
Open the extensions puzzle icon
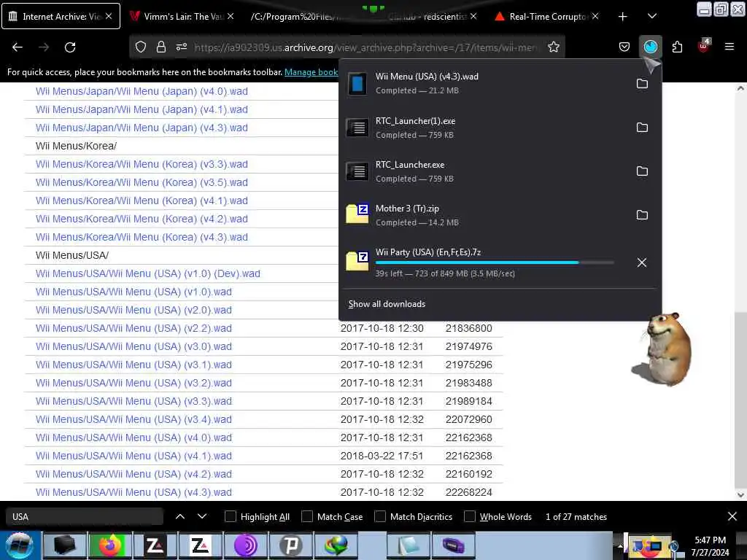677,47
